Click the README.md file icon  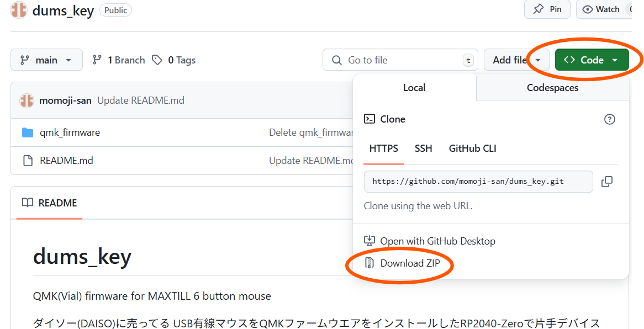[28, 161]
